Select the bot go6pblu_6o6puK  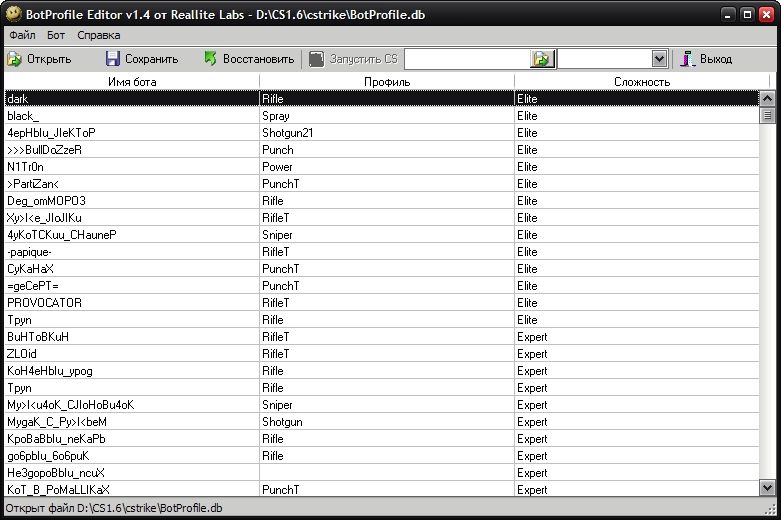pos(382,455)
